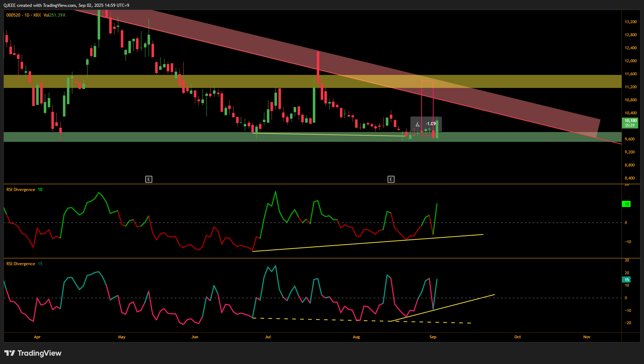This screenshot has height=364, width=644.
Task: Click the 12,800 price scale label
Action: coord(631,35)
